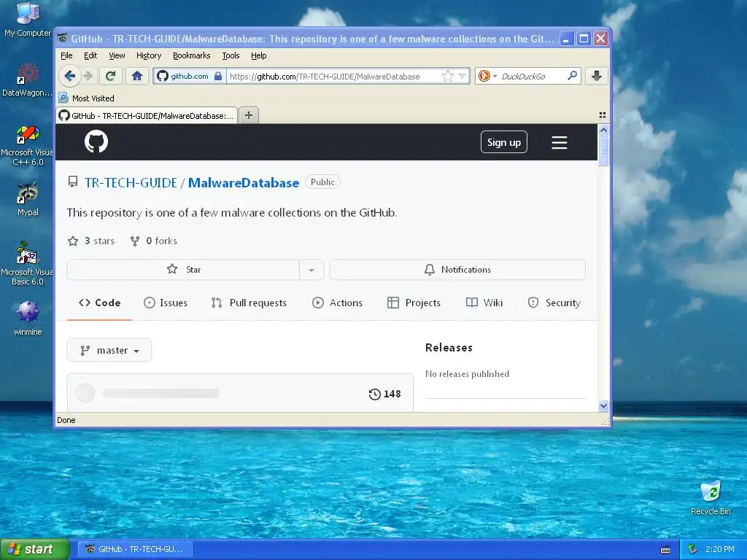Open the hamburger menu in the GitHub header
The width and height of the screenshot is (747, 560).
pos(560,142)
